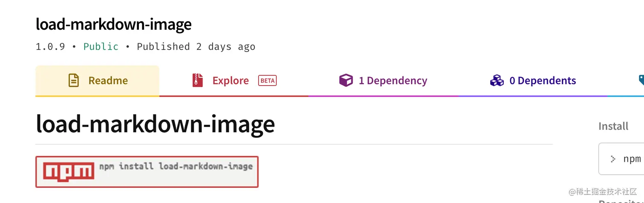
Task: Click the Published 2 days ago text
Action: 195,46
